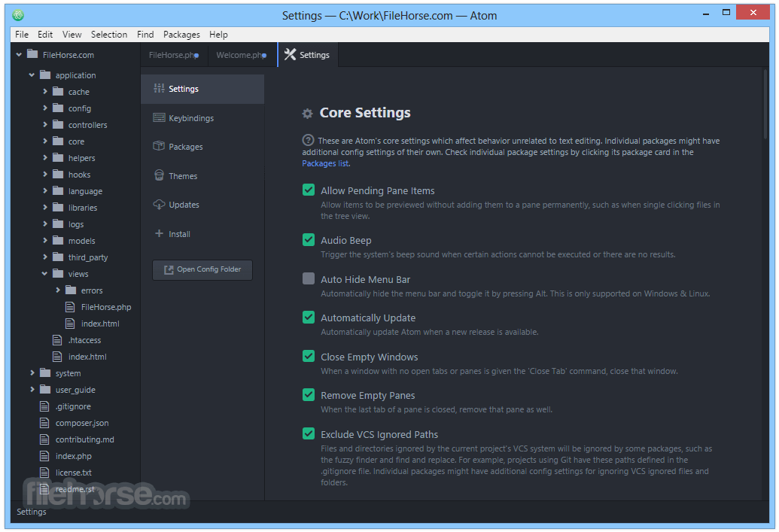Click the Packages box icon

click(x=159, y=146)
